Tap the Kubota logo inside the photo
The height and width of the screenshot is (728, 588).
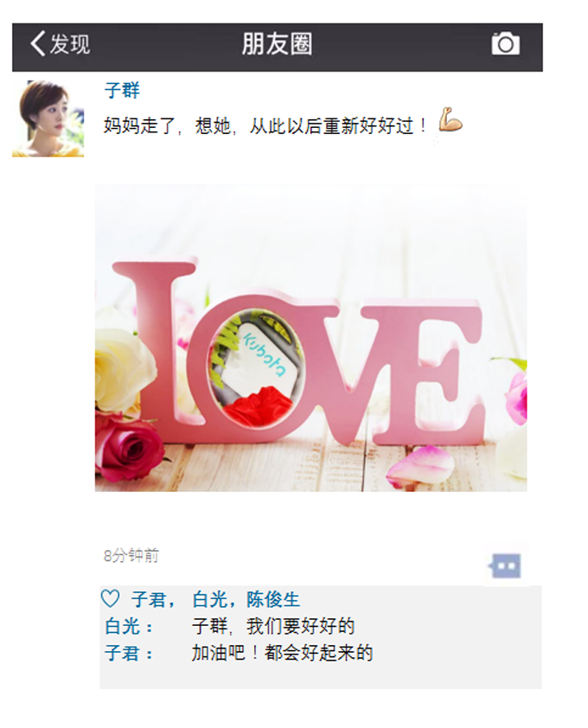[x=265, y=354]
